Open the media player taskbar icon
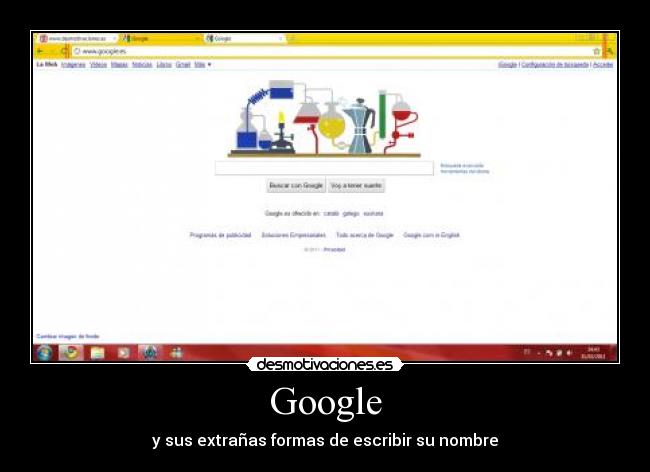The width and height of the screenshot is (650, 472). (x=124, y=353)
